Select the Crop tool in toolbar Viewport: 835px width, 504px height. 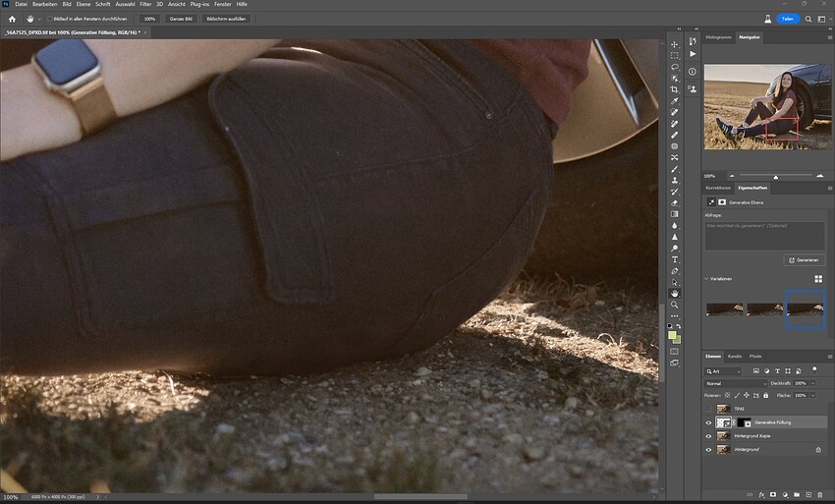pos(675,89)
